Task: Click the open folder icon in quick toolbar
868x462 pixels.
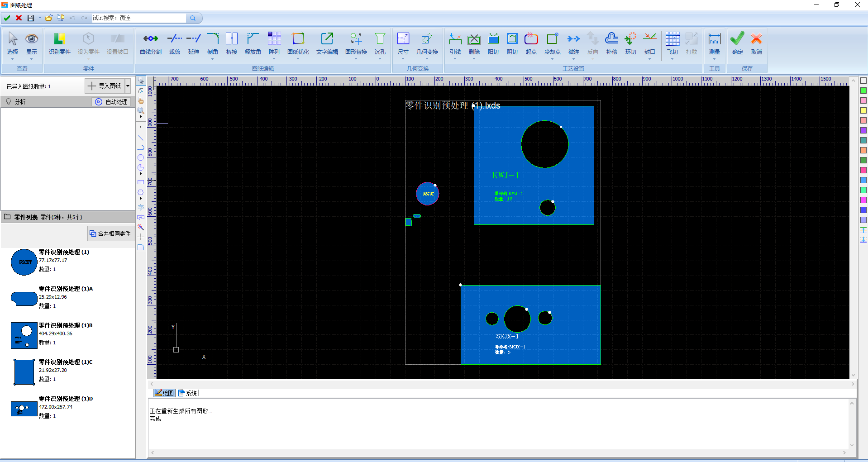Action: tap(48, 18)
